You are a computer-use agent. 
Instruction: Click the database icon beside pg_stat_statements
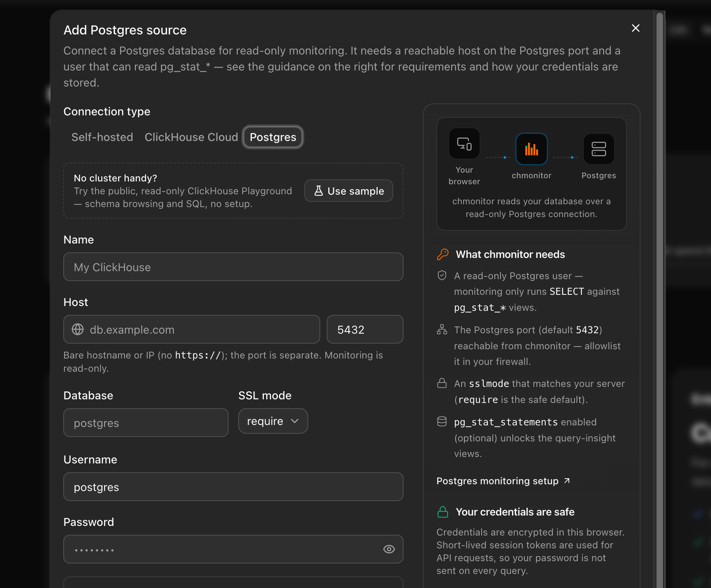[442, 422]
